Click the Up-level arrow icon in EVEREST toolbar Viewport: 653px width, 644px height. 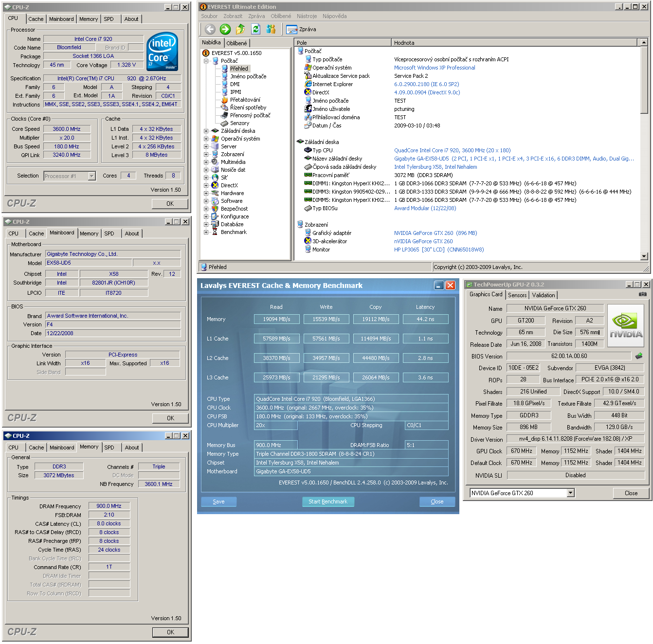[240, 29]
